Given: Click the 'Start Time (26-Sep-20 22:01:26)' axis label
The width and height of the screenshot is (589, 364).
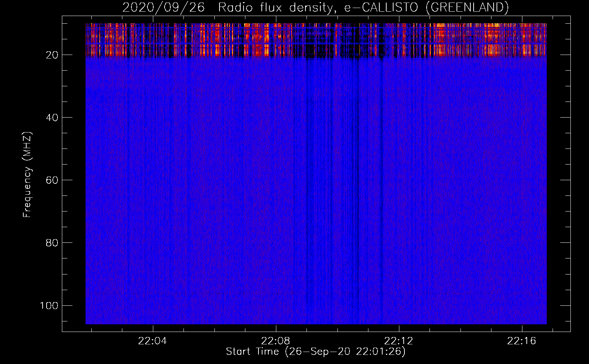Looking at the screenshot, I should tap(316, 352).
